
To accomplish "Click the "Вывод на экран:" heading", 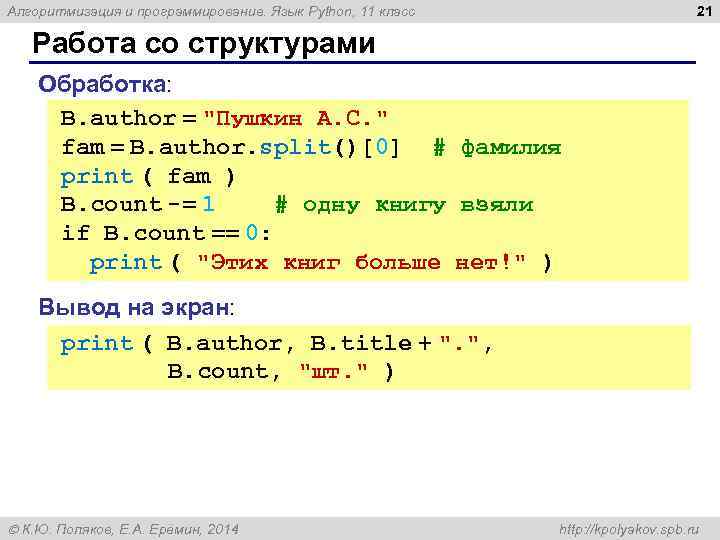I will click(136, 307).
